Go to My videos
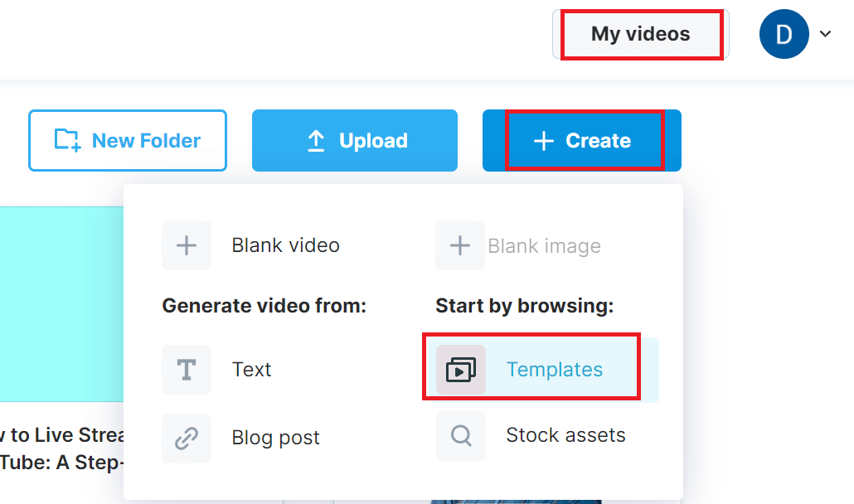The image size is (854, 504). (640, 34)
